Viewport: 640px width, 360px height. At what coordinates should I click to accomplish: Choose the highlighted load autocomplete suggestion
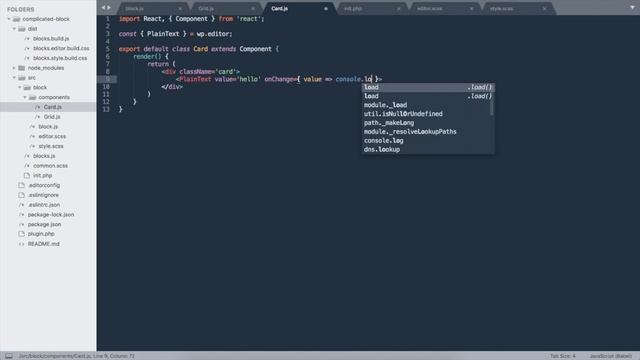pyautogui.click(x=428, y=87)
